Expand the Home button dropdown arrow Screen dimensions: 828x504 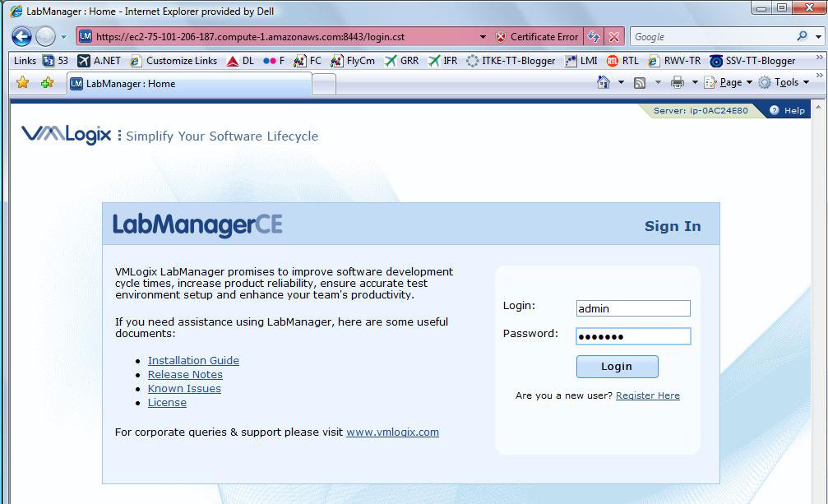click(x=621, y=82)
